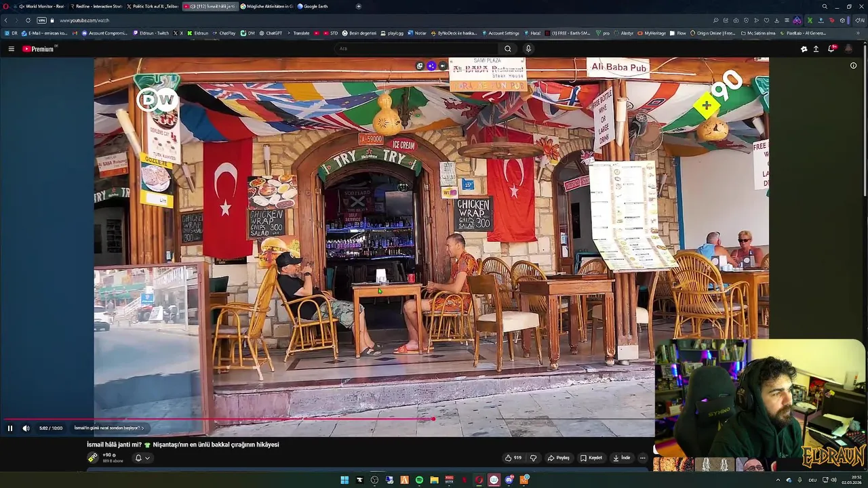This screenshot has width=868, height=488.
Task: Open the browser downloads icon
Action: (776, 20)
